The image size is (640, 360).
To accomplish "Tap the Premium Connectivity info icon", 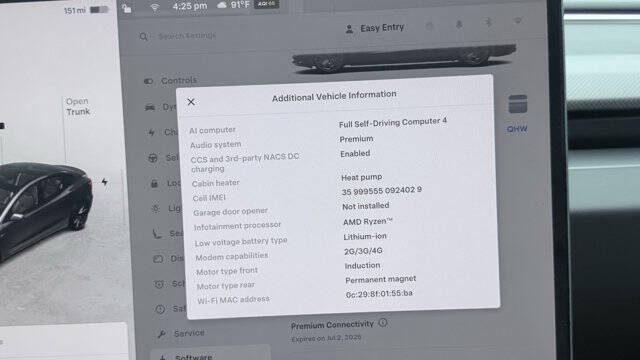I will [x=383, y=323].
